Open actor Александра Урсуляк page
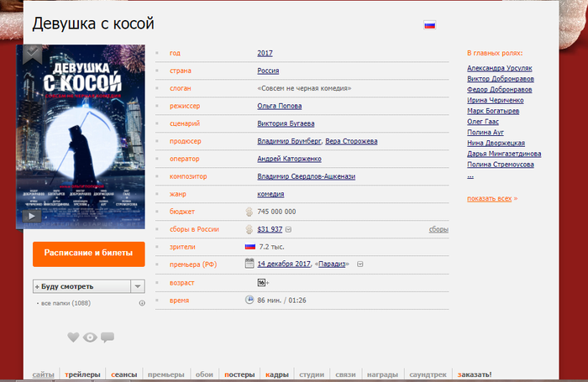This screenshot has height=382, width=588. [499, 68]
